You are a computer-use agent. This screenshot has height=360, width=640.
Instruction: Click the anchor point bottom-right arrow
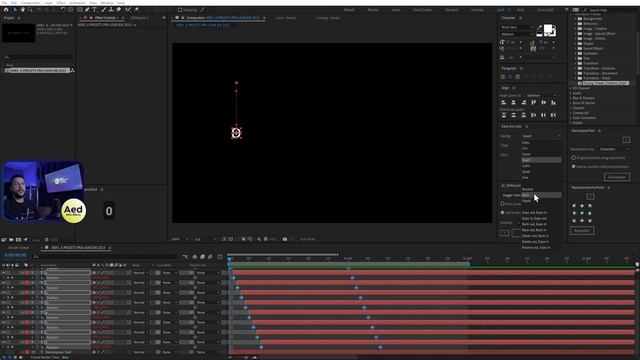pyautogui.click(x=589, y=220)
